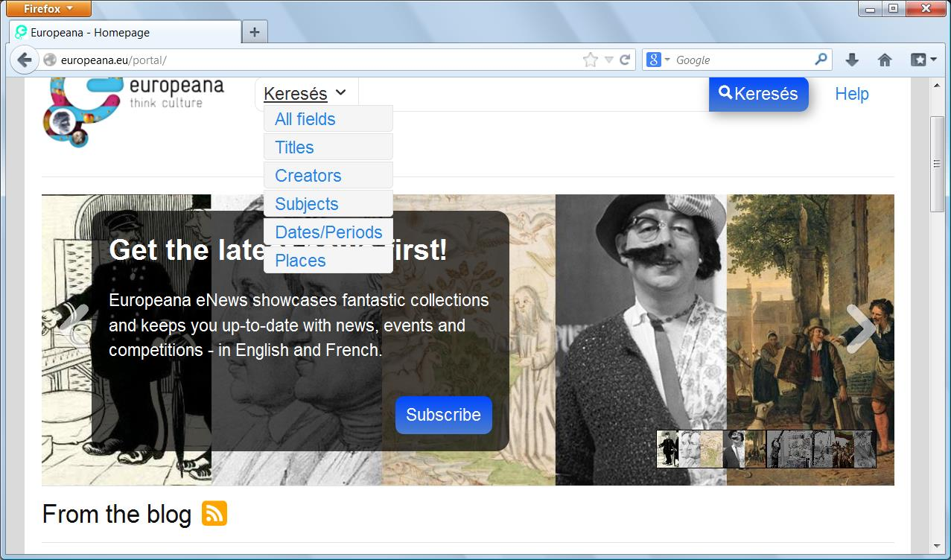Click the scrollbar down arrow
Screen dimensions: 951x560
tap(938, 547)
